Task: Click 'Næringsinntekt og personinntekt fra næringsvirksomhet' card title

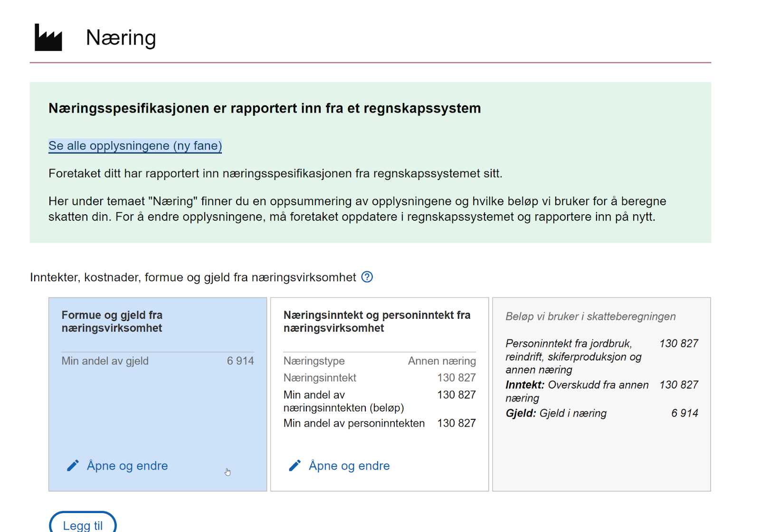Action: pyautogui.click(x=377, y=322)
